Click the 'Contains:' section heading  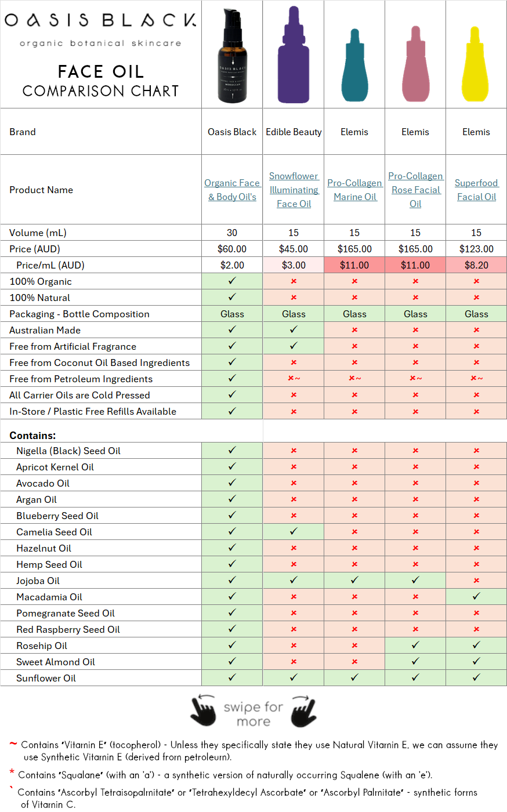[32, 435]
